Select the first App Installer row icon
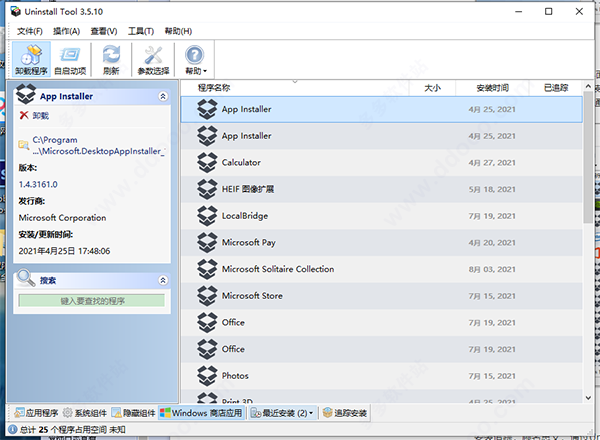The width and height of the screenshot is (600, 440). click(207, 109)
